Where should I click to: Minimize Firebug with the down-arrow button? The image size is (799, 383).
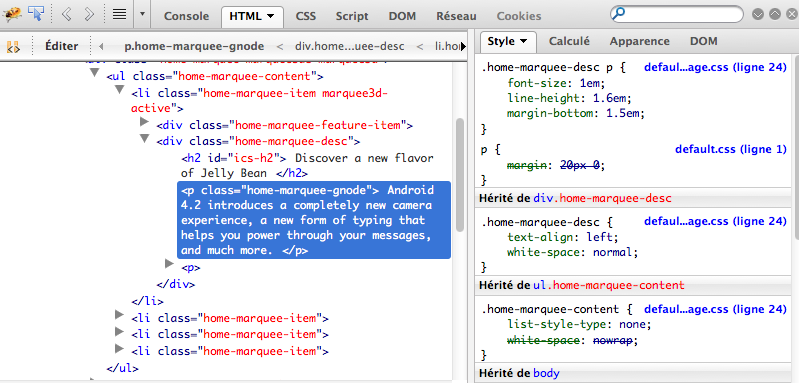[758, 15]
